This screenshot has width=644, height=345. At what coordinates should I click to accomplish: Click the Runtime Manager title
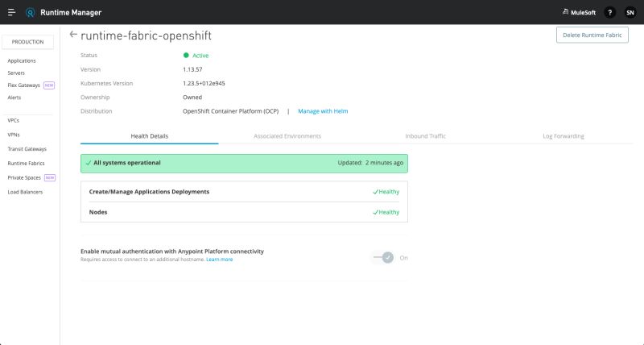pos(71,12)
